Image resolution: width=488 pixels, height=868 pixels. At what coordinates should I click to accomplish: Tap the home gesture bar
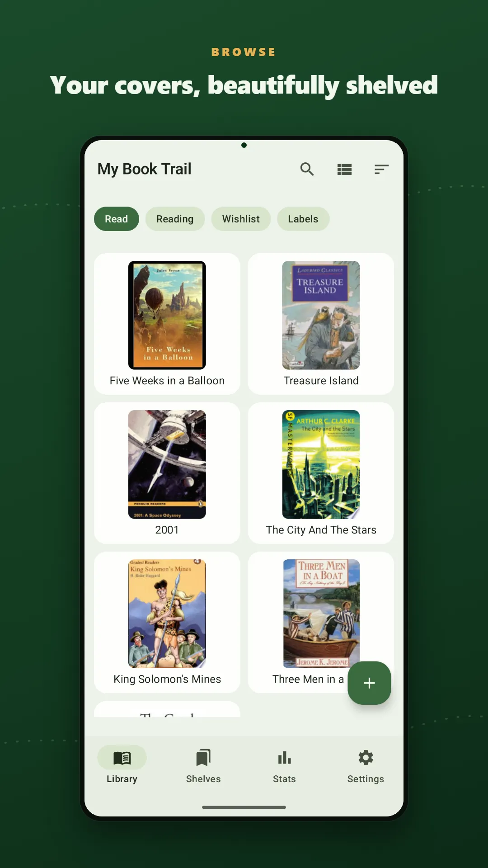tap(244, 807)
